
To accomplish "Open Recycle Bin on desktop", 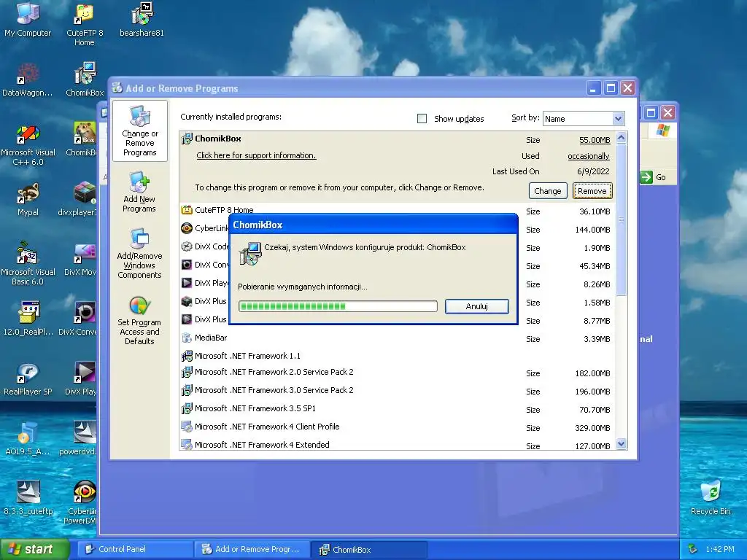I will pyautogui.click(x=711, y=497).
